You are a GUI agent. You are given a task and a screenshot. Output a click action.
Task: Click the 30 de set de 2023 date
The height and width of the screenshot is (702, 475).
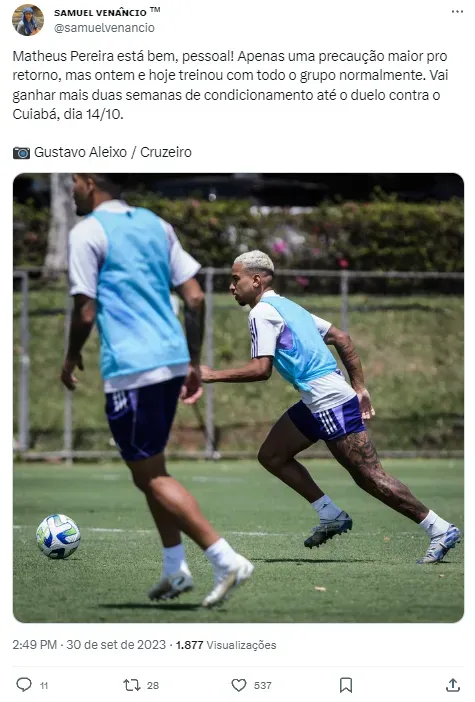[x=116, y=645]
